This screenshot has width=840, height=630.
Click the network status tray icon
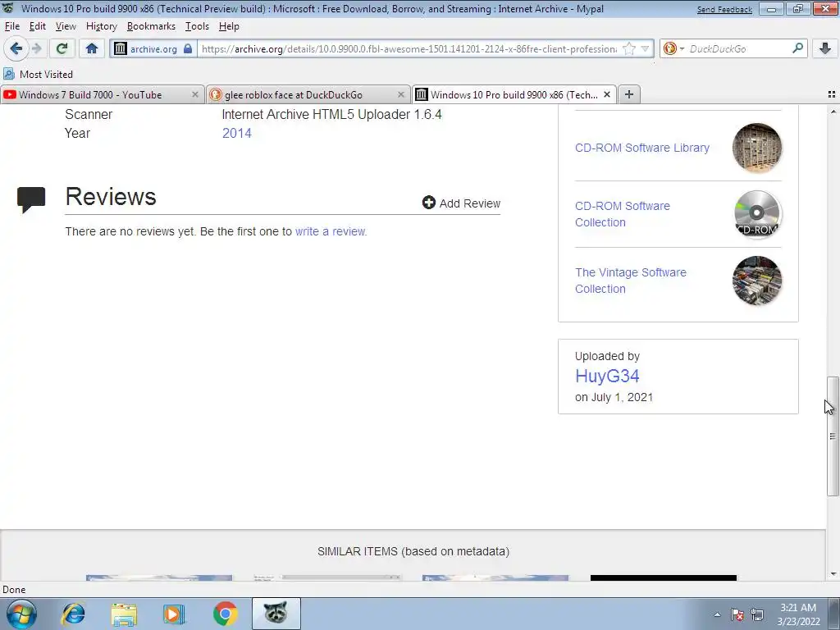click(757, 614)
